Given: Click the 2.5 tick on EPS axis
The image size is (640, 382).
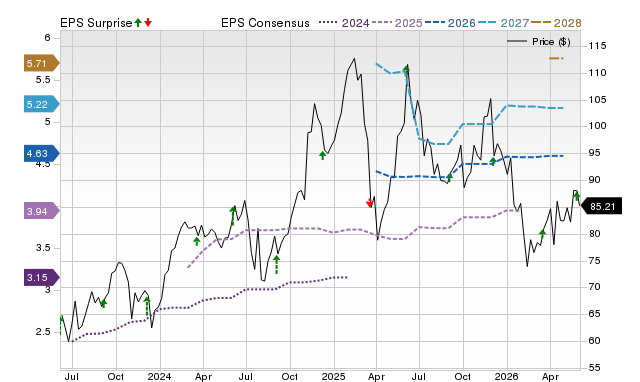Looking at the screenshot, I should (43, 332).
